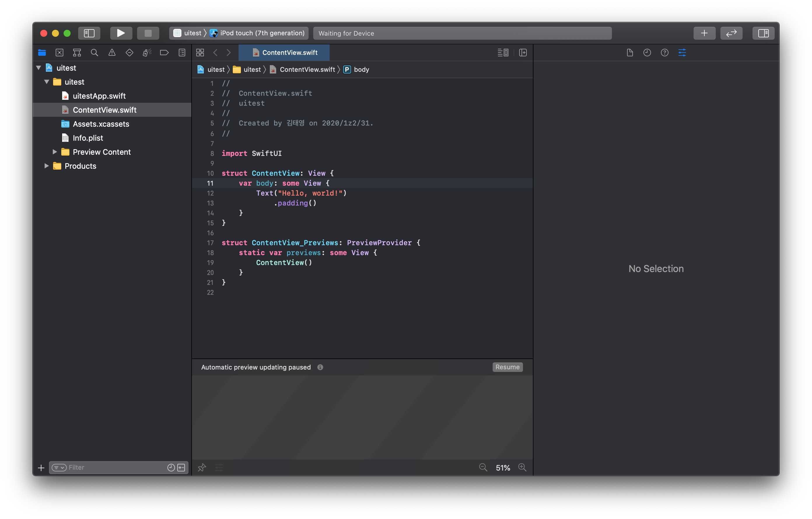
Task: Open the Find navigator magnifier icon
Action: pos(94,53)
